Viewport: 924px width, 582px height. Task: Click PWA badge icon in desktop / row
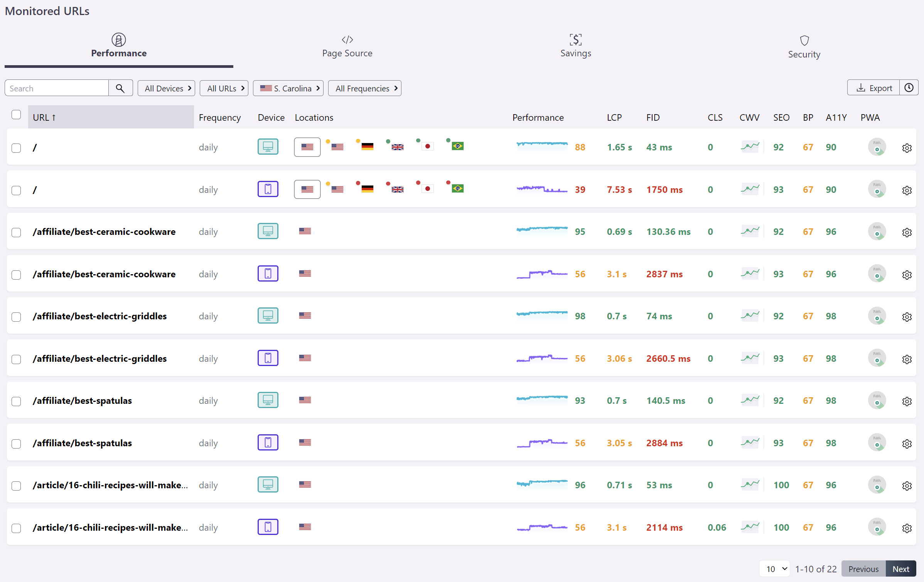(x=877, y=147)
